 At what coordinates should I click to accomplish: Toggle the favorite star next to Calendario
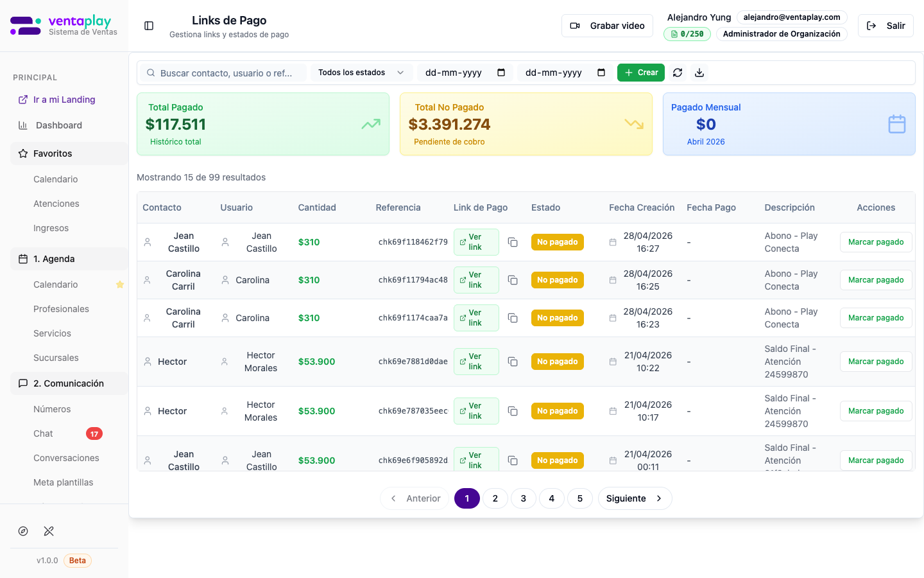(x=120, y=285)
